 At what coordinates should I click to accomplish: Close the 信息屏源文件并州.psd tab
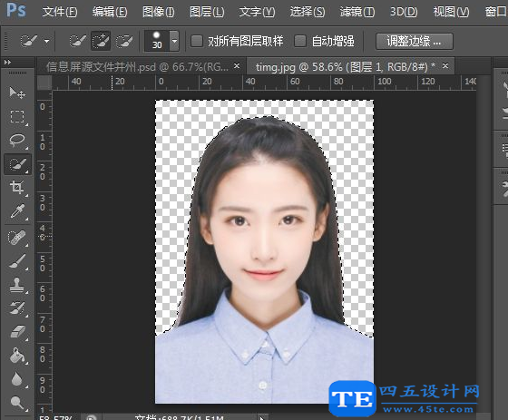click(x=237, y=66)
